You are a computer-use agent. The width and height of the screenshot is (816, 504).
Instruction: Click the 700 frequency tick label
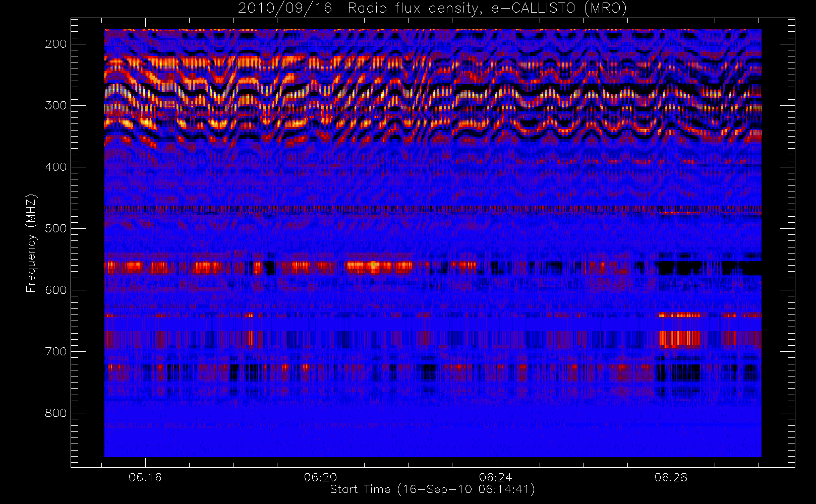56,352
